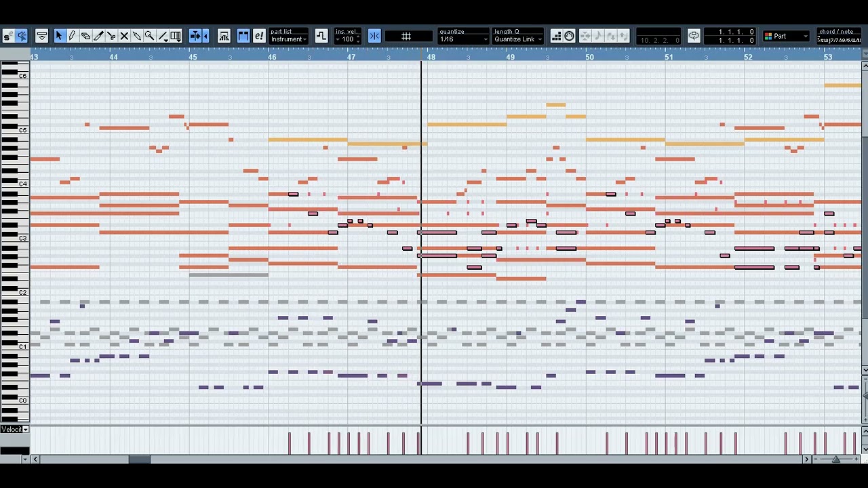
Task: Click the Record Pitch note button
Action: click(598, 36)
